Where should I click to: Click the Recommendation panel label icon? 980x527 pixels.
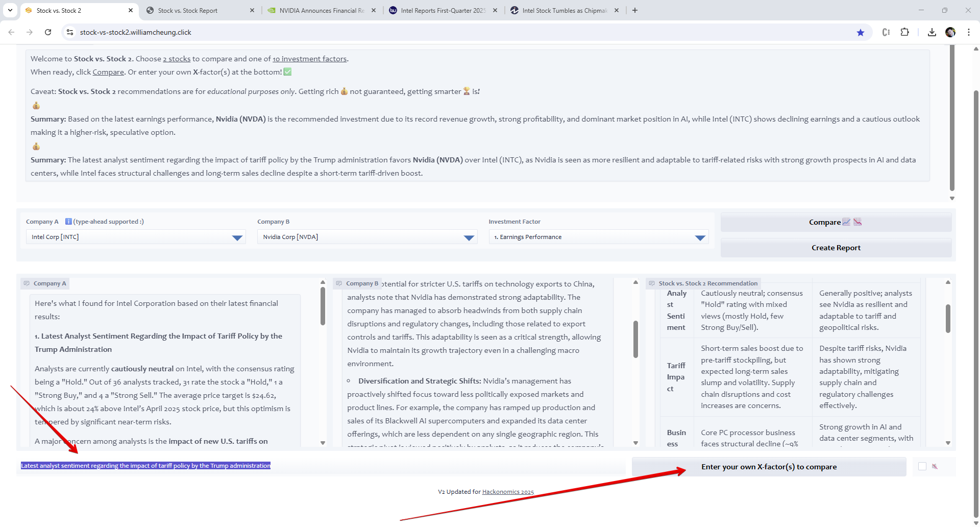click(x=652, y=283)
